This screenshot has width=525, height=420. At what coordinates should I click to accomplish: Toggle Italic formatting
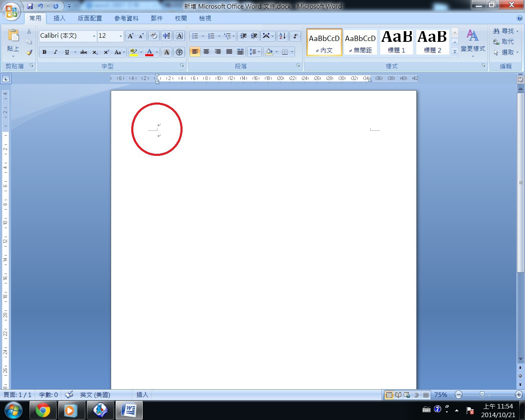point(55,52)
